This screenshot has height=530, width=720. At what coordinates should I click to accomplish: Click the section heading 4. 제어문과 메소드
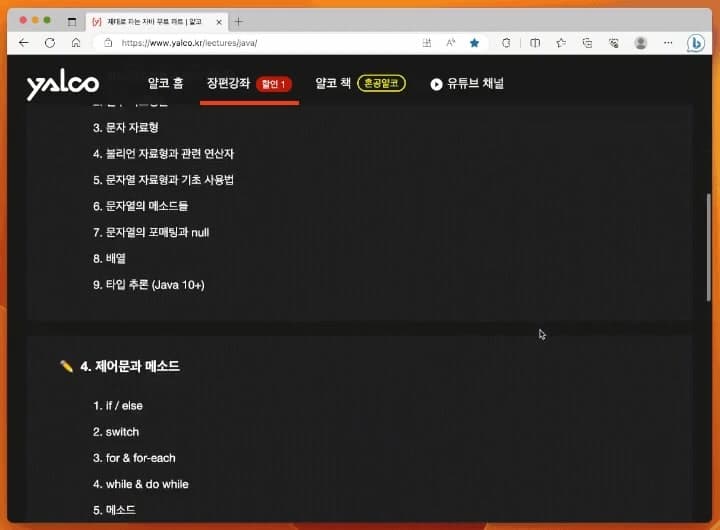coord(130,366)
